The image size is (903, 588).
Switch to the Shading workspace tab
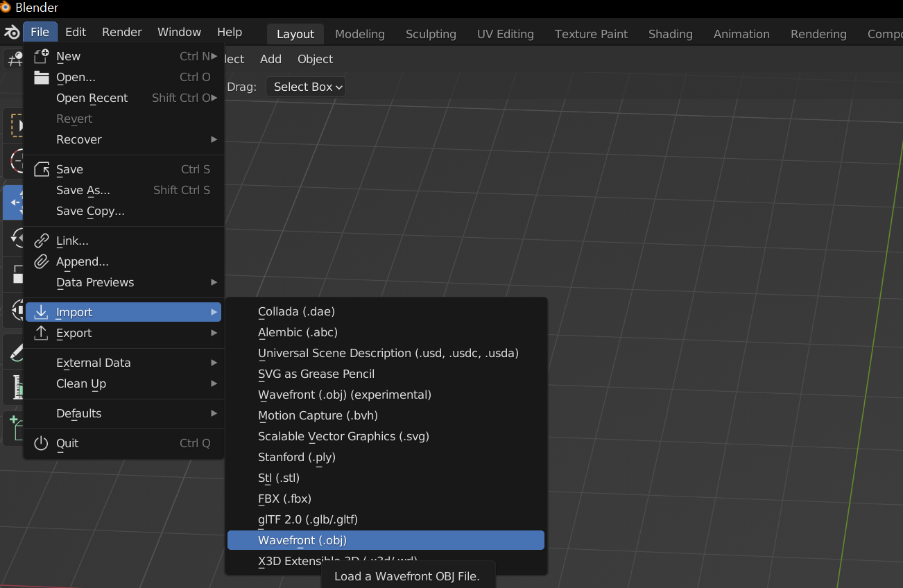(670, 34)
